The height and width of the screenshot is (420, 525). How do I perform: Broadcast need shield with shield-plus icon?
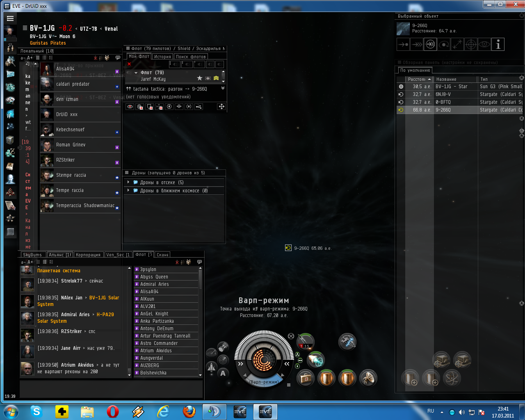[150, 107]
